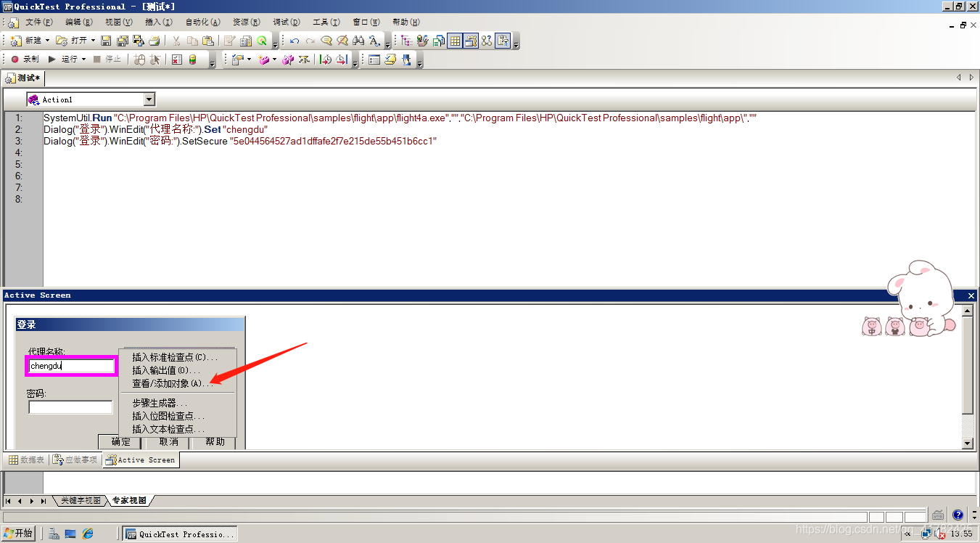Toggle the Data Table grid icon in toolbar
The height and width of the screenshot is (543, 980).
pyautogui.click(x=455, y=41)
